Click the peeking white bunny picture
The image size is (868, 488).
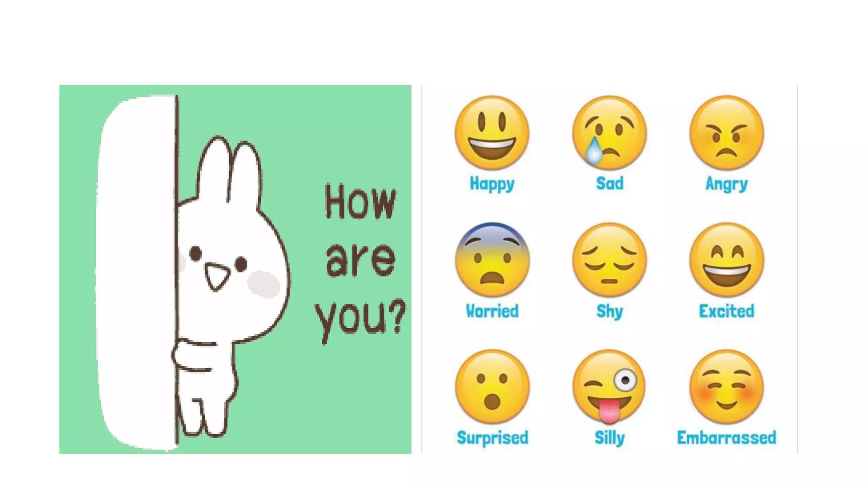point(231,286)
